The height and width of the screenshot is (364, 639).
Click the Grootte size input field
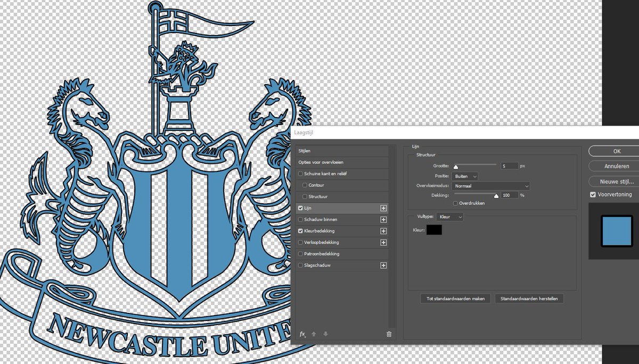click(x=509, y=166)
